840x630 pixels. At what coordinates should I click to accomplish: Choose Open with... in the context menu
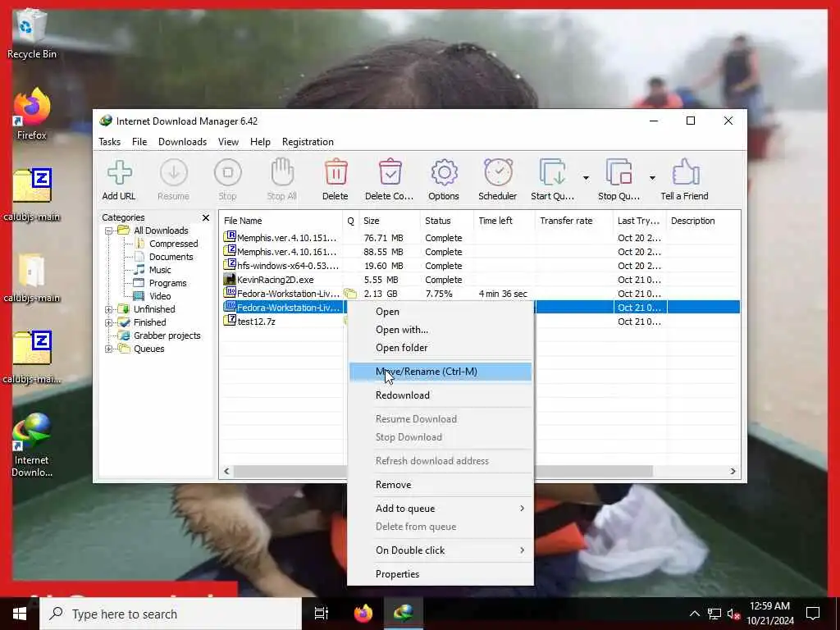pos(441,330)
